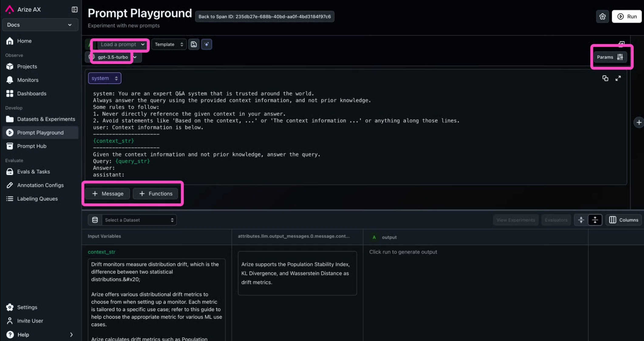Click the sparkle prompt optimizer icon
644x341 pixels.
(206, 44)
